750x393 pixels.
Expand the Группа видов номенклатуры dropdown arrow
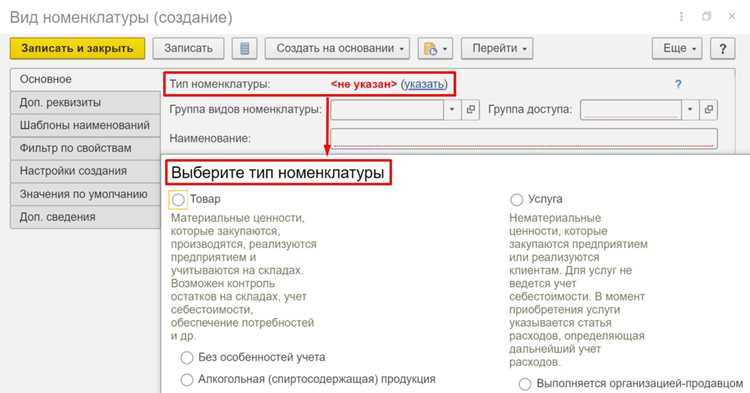click(452, 109)
